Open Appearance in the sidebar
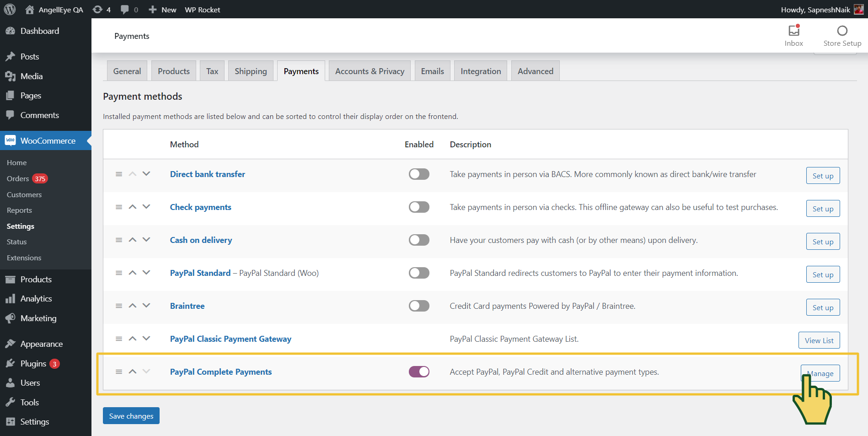This screenshot has height=436, width=868. tap(46, 344)
